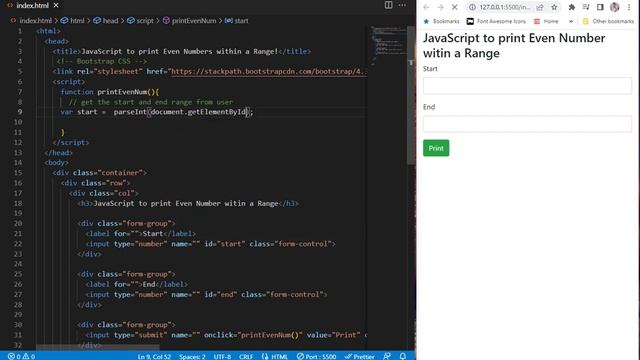Screen dimensions: 640x360
Task: Open the errors and warnings status indicator
Action: point(21,356)
